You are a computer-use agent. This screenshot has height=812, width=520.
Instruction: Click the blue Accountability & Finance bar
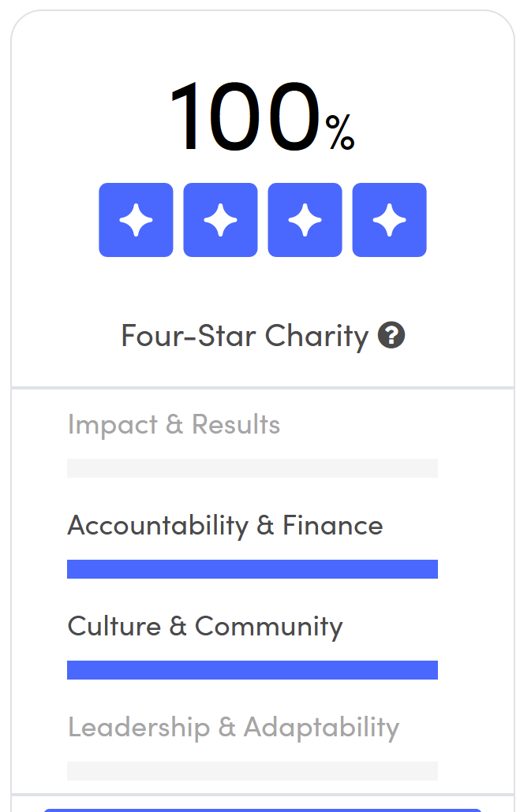(x=253, y=569)
